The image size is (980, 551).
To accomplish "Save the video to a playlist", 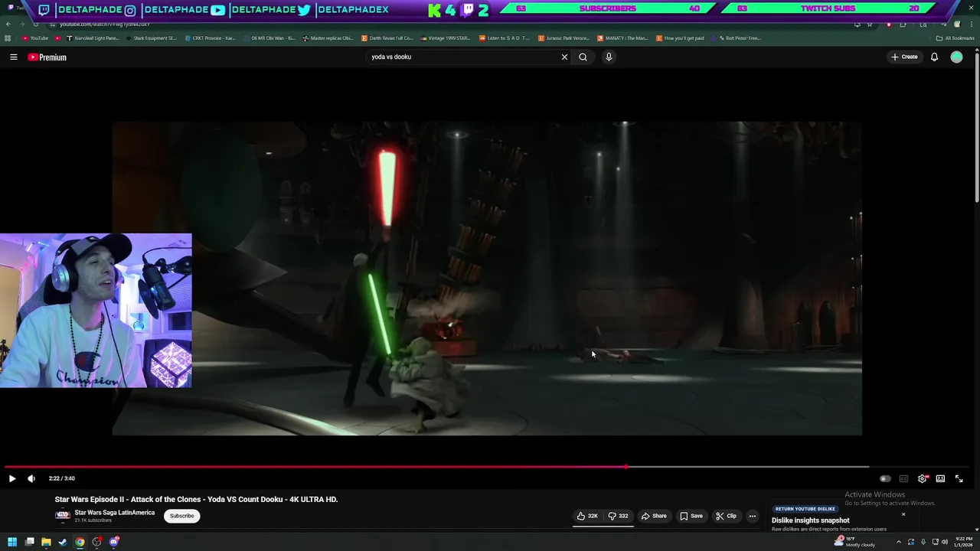I will pos(691,516).
